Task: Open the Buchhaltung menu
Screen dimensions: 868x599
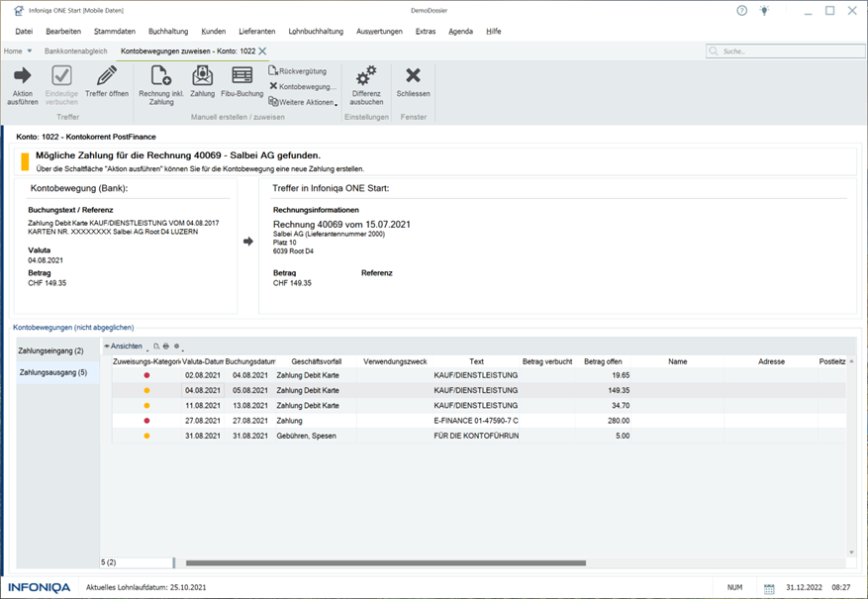Action: (x=168, y=32)
